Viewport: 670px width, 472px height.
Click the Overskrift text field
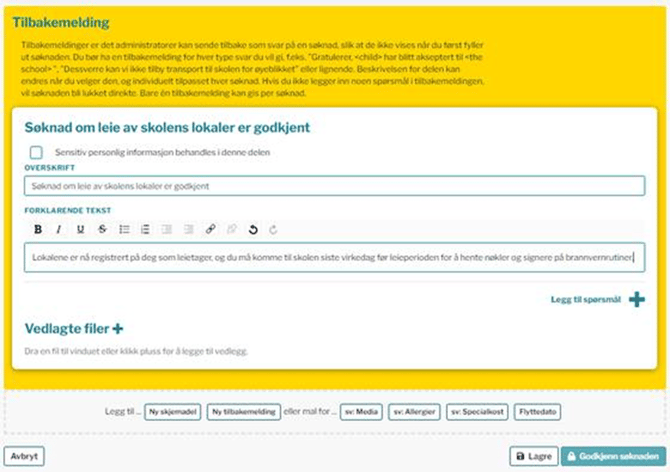[330, 186]
